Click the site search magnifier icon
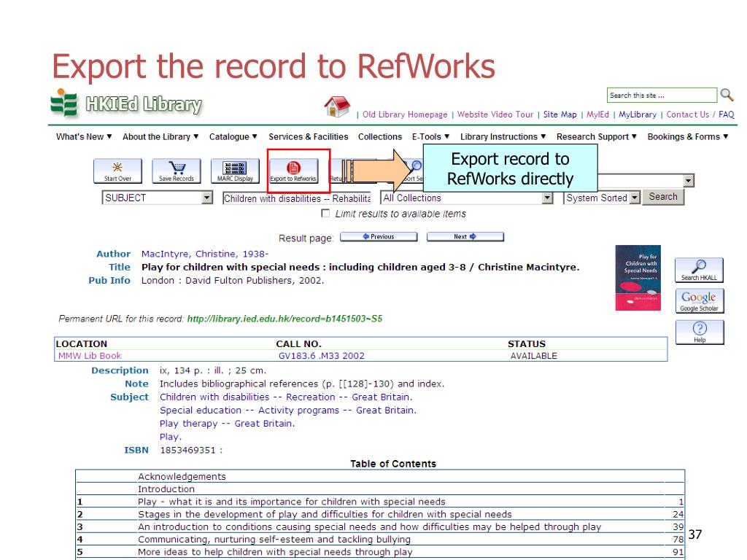This screenshot has width=747, height=560. coord(727,95)
